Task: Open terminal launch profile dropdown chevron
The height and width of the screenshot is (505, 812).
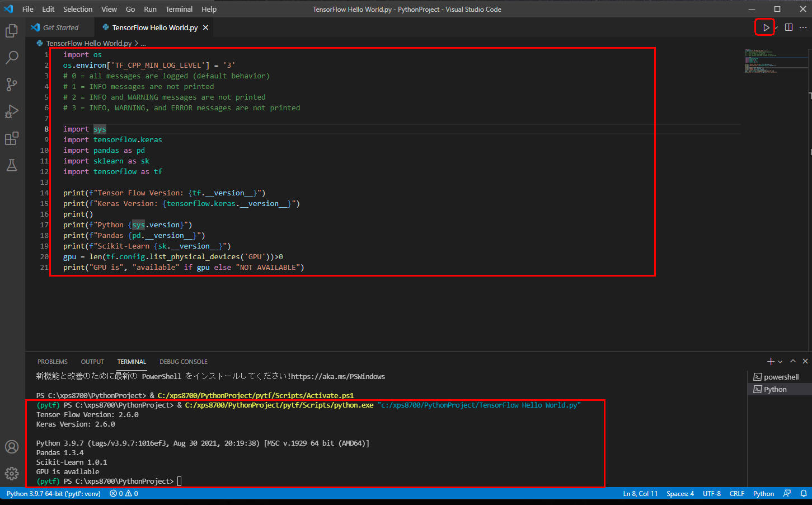Action: coord(780,361)
